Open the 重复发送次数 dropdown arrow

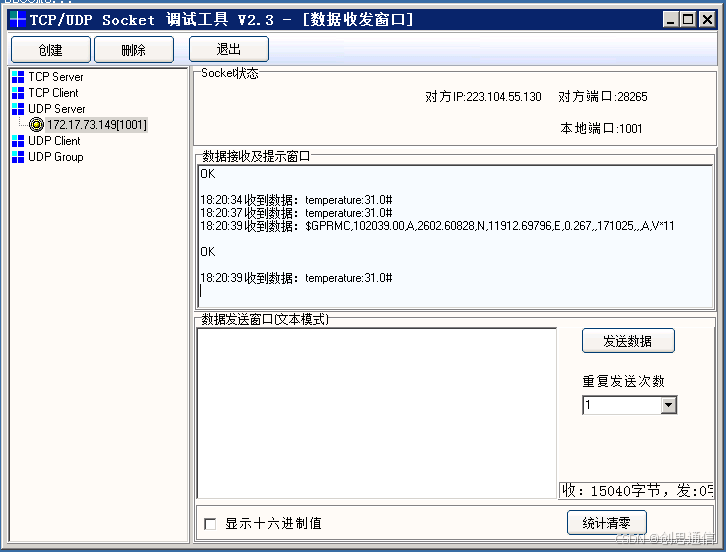click(668, 405)
